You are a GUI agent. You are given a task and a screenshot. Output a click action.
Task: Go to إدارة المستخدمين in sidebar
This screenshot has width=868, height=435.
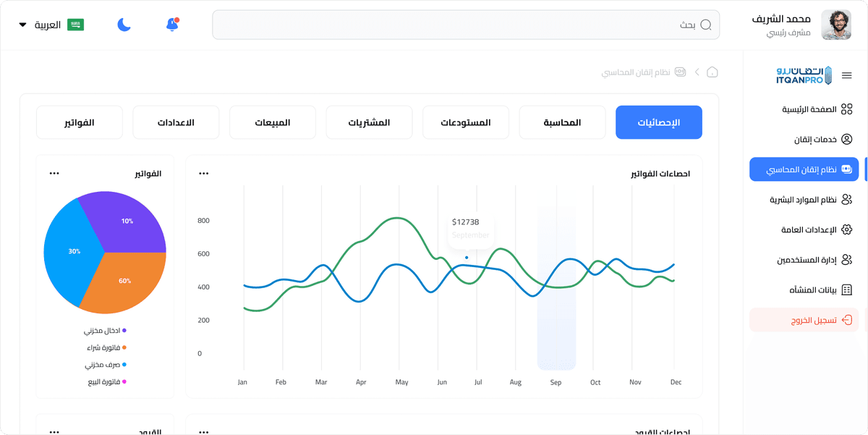807,259
